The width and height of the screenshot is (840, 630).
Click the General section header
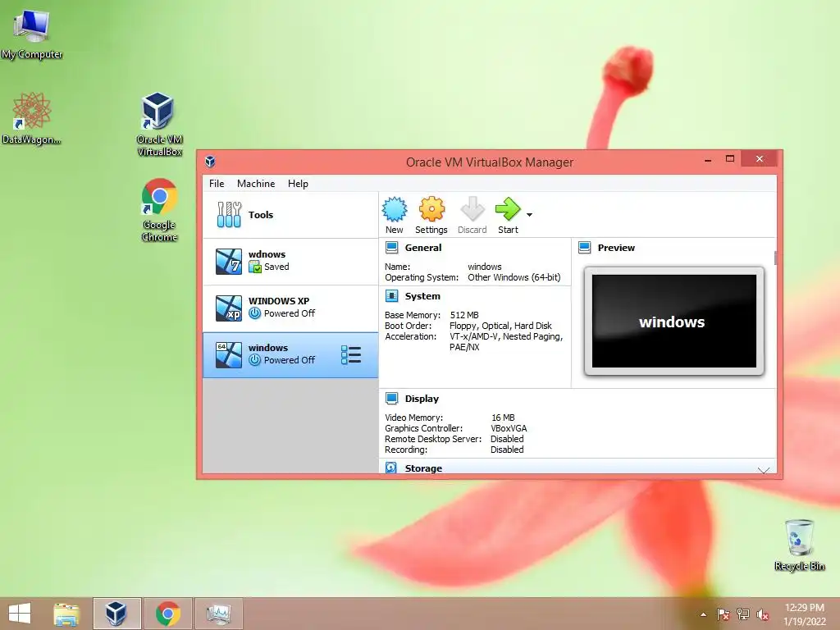[x=423, y=248]
